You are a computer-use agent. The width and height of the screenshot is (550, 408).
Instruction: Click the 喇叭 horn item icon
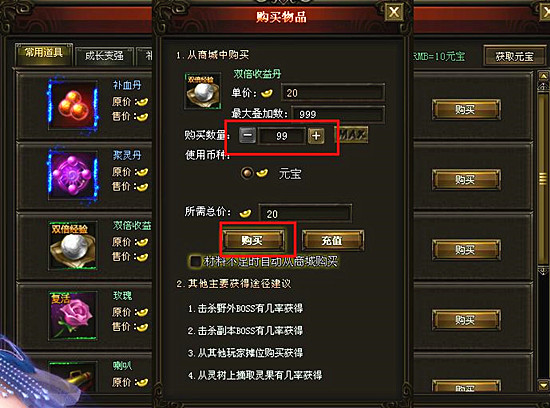pyautogui.click(x=73, y=377)
